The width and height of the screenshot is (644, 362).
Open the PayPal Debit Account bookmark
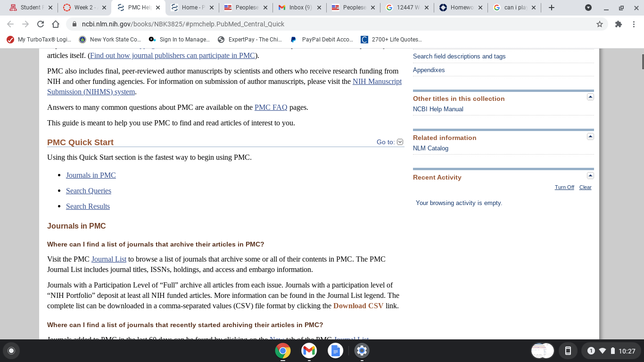coord(322,40)
